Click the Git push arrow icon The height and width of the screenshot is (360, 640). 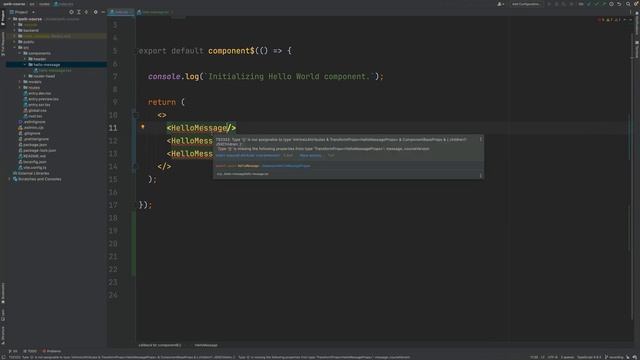604,4
